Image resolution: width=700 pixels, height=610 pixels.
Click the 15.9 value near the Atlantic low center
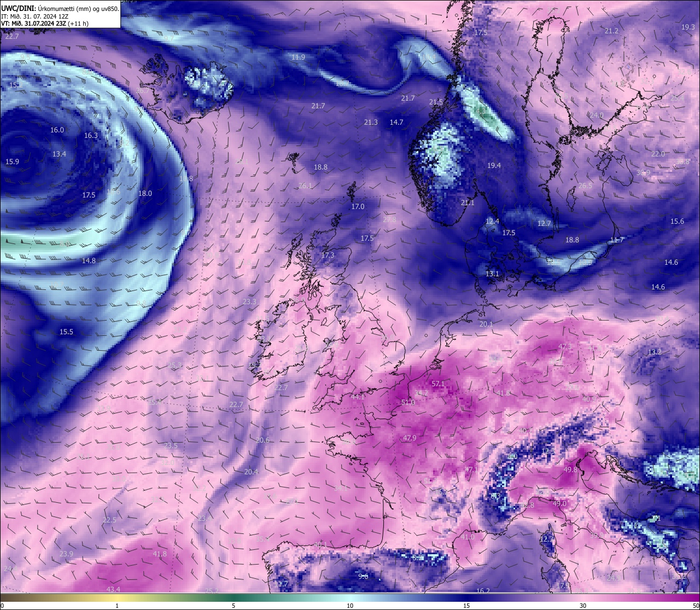coord(12,161)
